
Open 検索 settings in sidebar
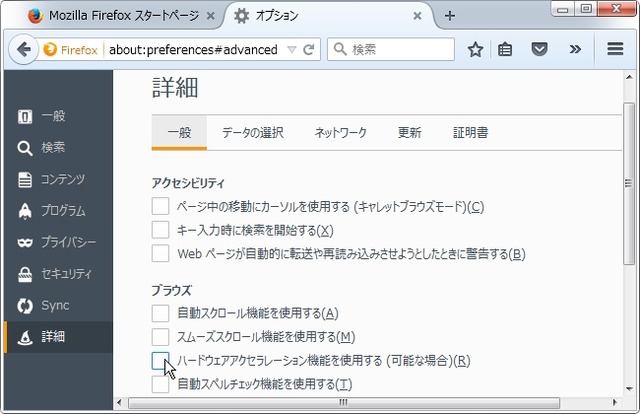tap(58, 147)
